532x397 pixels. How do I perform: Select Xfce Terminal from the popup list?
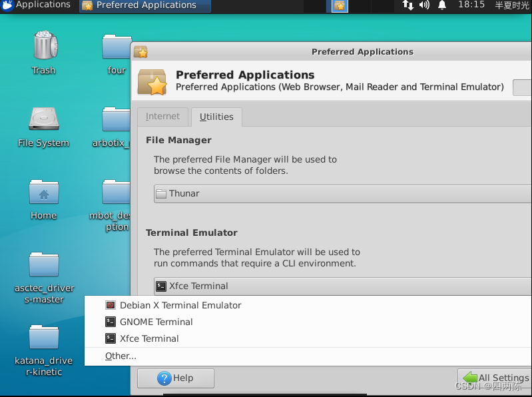[308, 338]
